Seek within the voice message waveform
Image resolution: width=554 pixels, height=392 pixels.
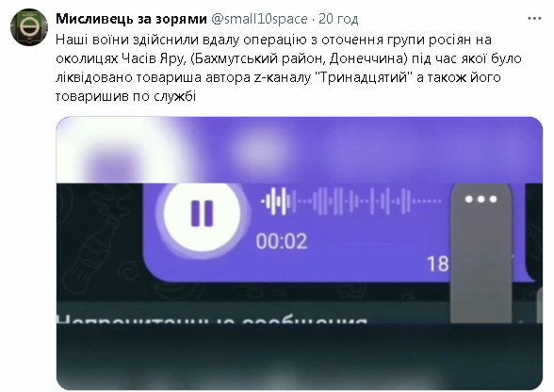pyautogui.click(x=351, y=201)
